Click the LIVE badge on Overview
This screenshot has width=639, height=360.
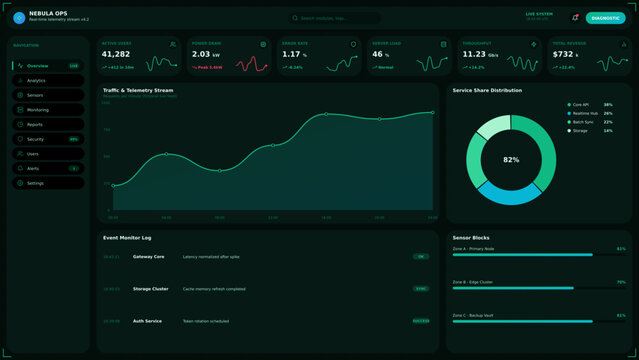(x=74, y=66)
